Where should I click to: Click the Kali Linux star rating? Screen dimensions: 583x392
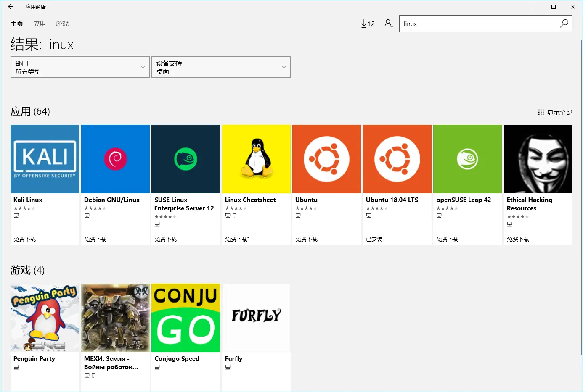coord(24,208)
